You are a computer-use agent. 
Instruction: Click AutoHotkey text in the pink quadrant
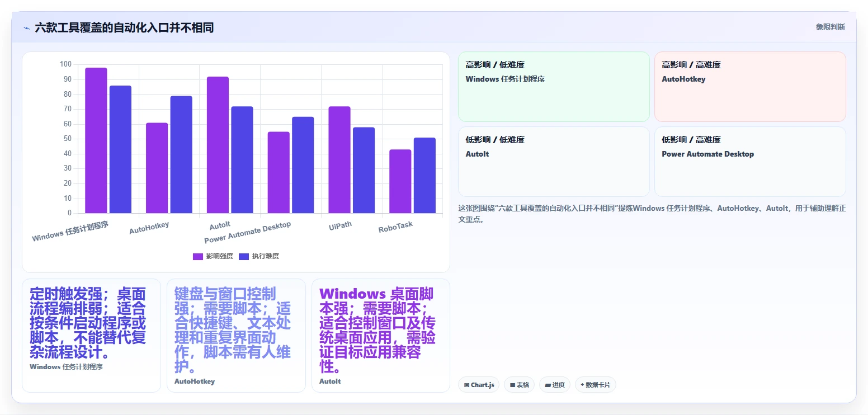point(683,79)
